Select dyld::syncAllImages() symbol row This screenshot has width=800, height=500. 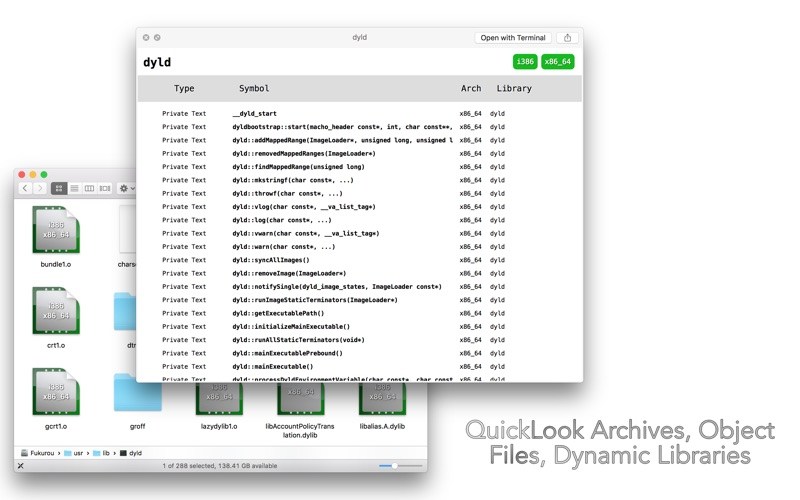[360, 260]
